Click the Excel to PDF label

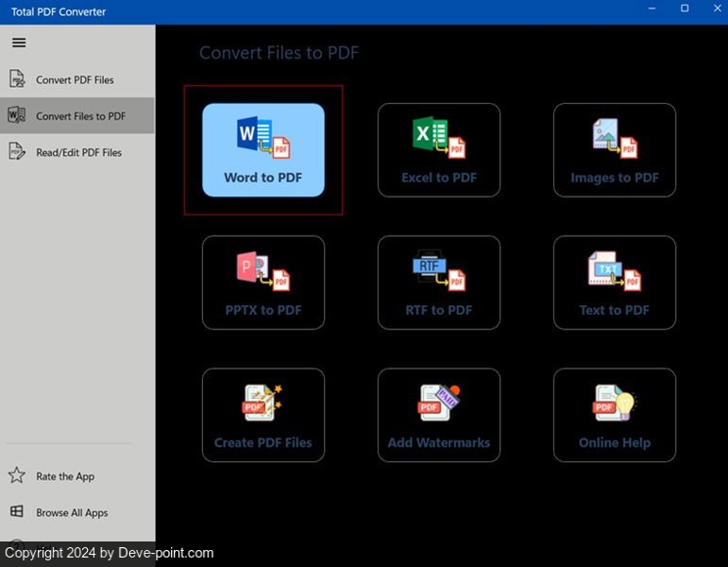[439, 178]
